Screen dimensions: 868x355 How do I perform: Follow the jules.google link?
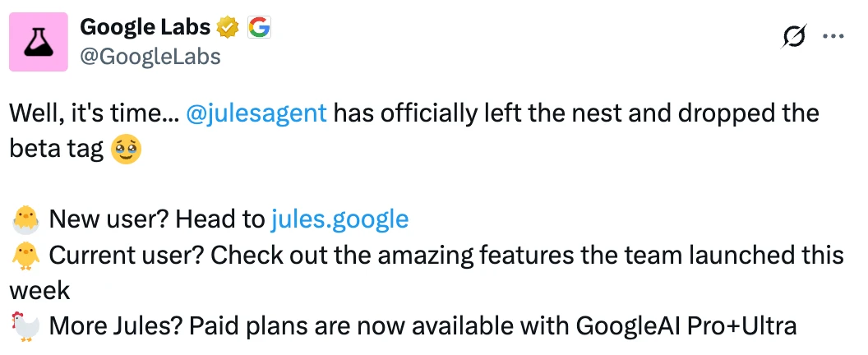(339, 219)
